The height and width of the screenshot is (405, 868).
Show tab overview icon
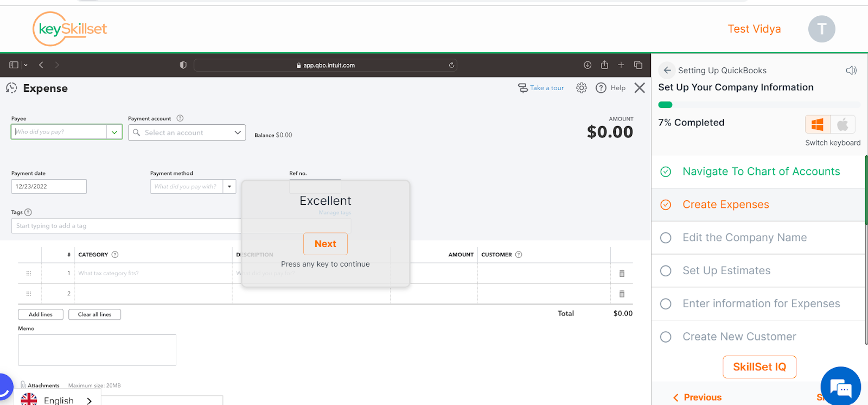[x=639, y=65]
